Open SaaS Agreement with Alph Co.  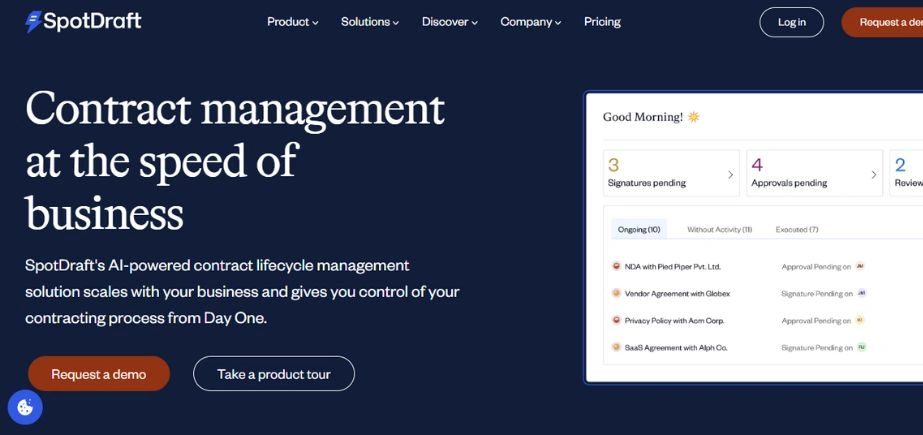pyautogui.click(x=676, y=348)
